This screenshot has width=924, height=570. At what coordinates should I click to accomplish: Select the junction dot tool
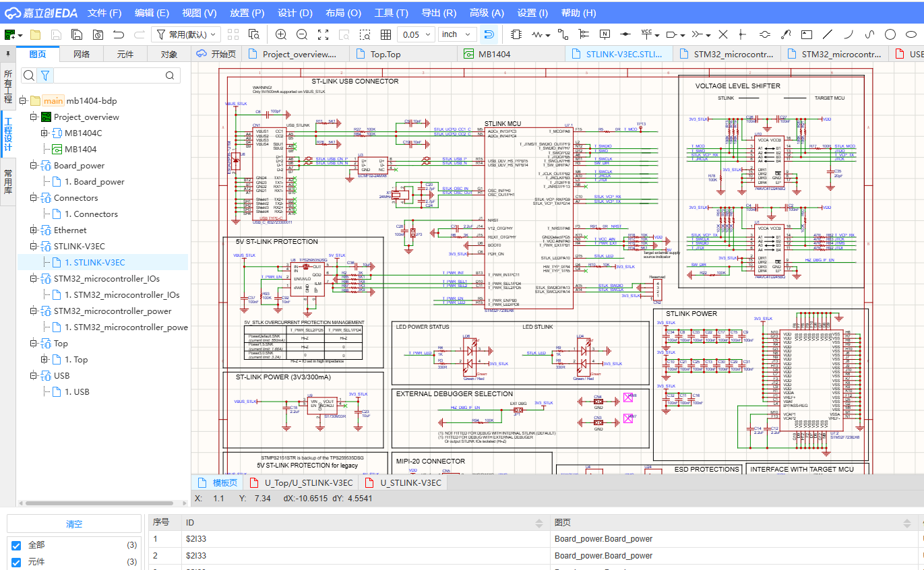[625, 34]
